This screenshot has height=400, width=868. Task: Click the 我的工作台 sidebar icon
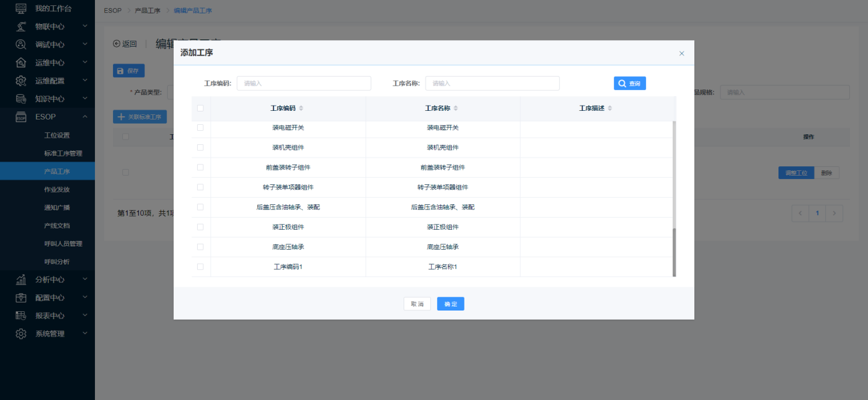point(21,8)
